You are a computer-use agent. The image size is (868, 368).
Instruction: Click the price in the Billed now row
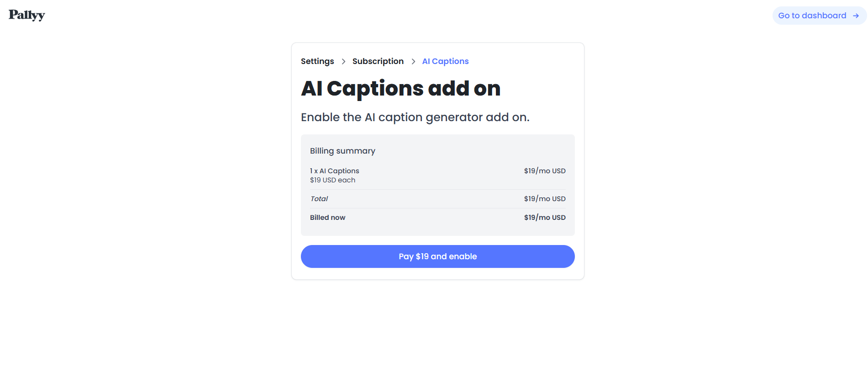[544, 218]
